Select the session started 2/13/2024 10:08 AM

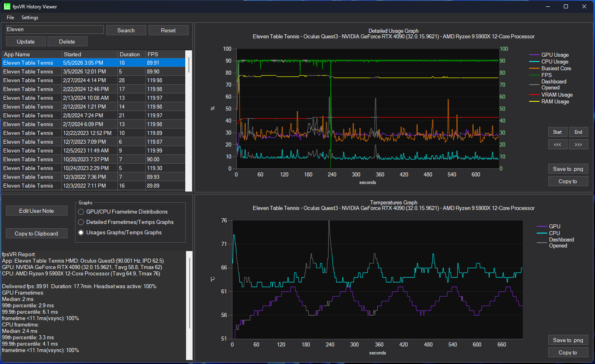(93, 98)
